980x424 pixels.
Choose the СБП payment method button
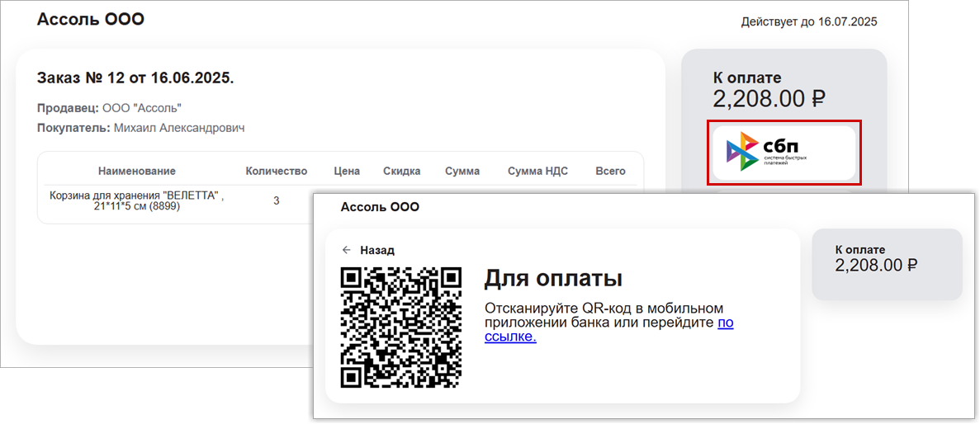784,153
